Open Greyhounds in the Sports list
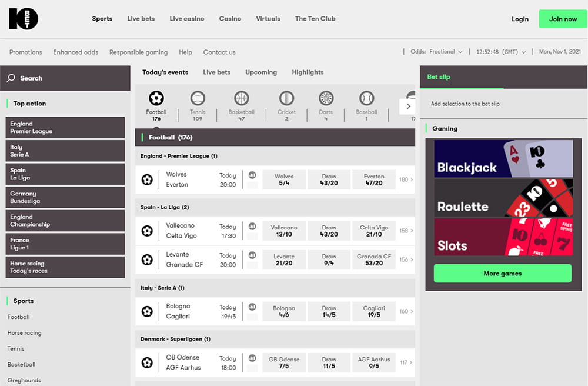The width and height of the screenshot is (588, 386). coord(24,380)
